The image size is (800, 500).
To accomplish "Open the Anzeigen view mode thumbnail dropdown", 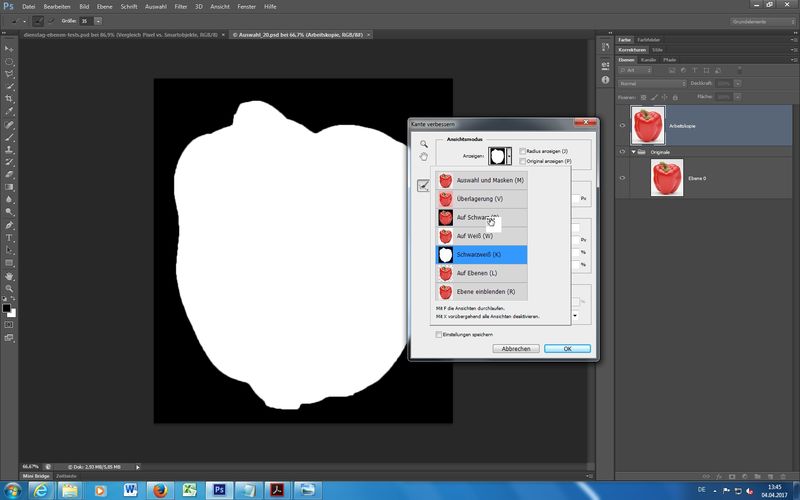I will click(x=498, y=156).
